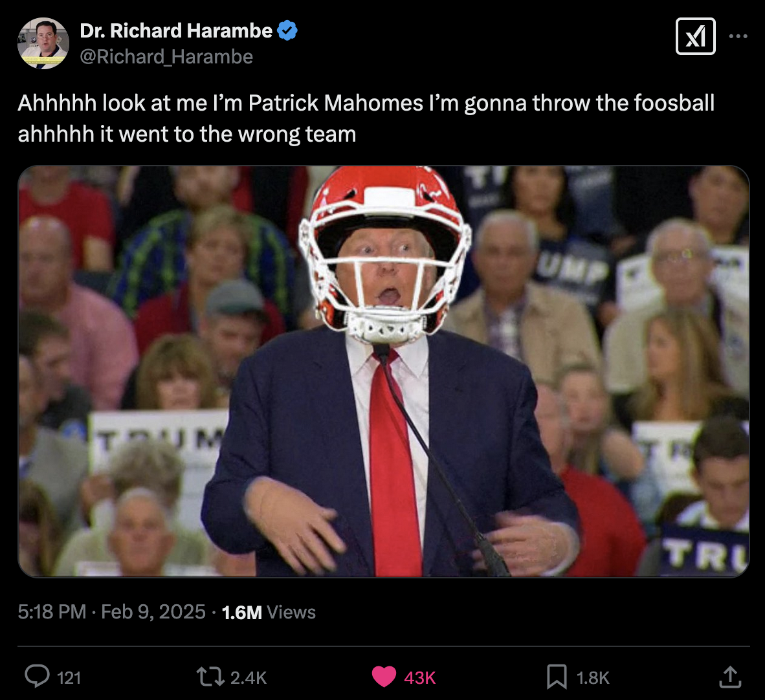Click the tweet text about Patrick Mahomes
The image size is (765, 700).
pos(366,118)
